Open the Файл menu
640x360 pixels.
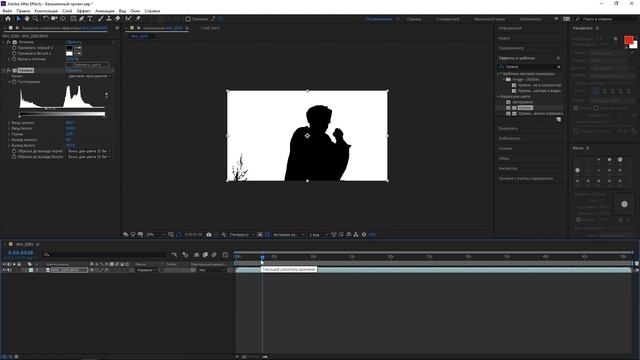7,11
